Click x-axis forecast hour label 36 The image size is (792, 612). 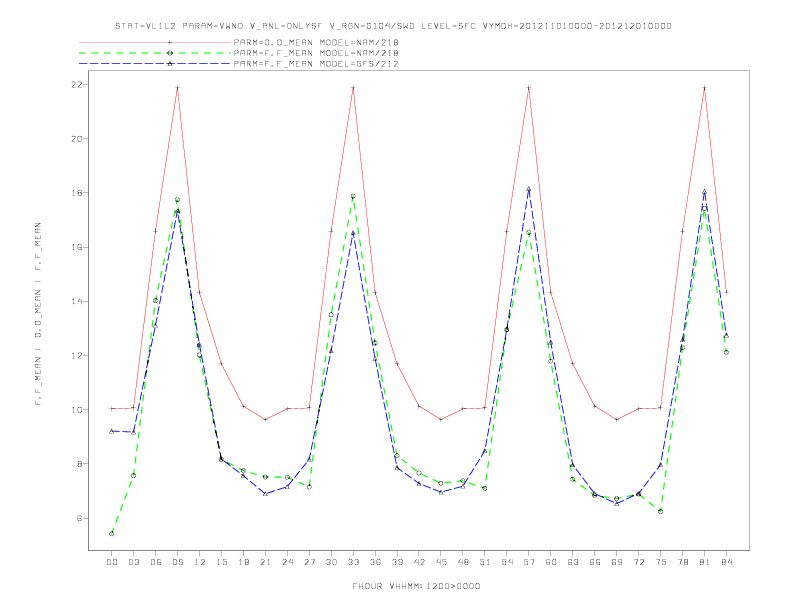tap(375, 562)
